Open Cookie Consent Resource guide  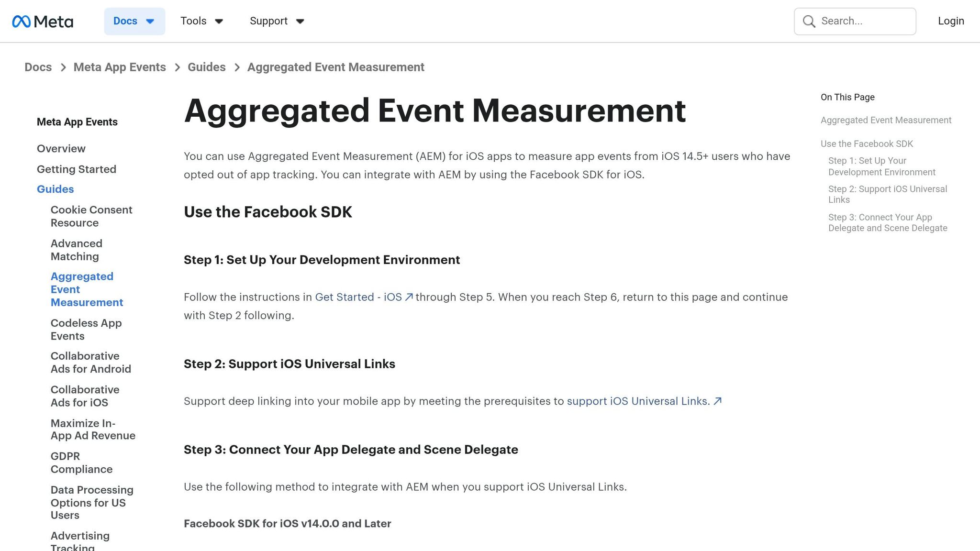91,216
